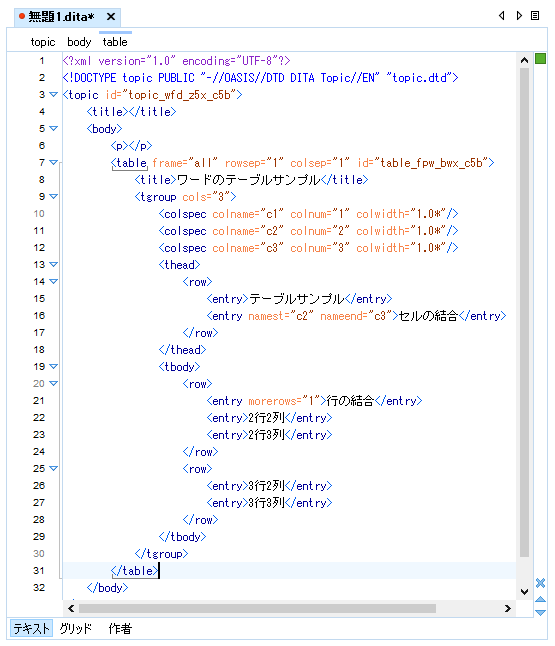The image size is (555, 646).
Task: Click the horizontal scrollbar thumb
Action: [x=257, y=609]
